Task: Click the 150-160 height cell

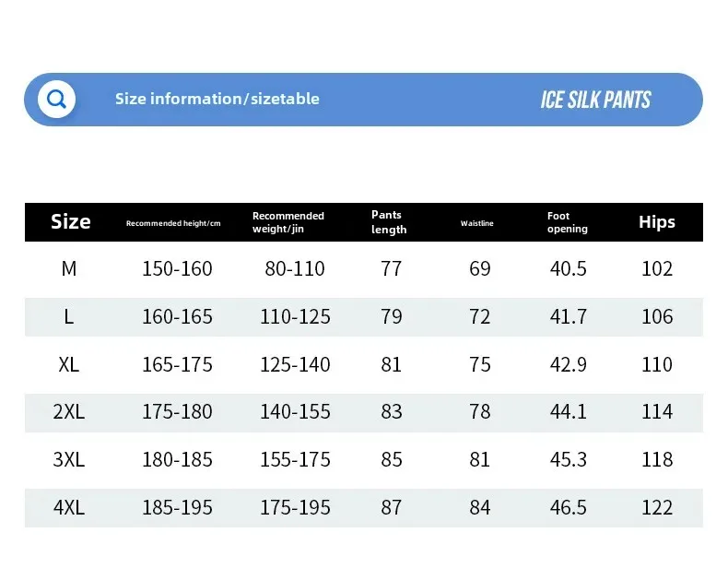Action: 177,268
